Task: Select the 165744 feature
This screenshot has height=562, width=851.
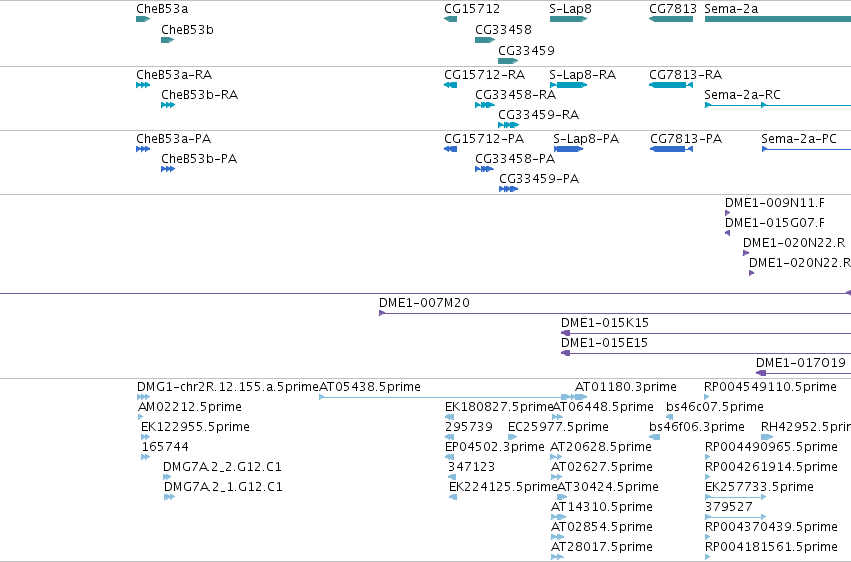Action: (145, 458)
